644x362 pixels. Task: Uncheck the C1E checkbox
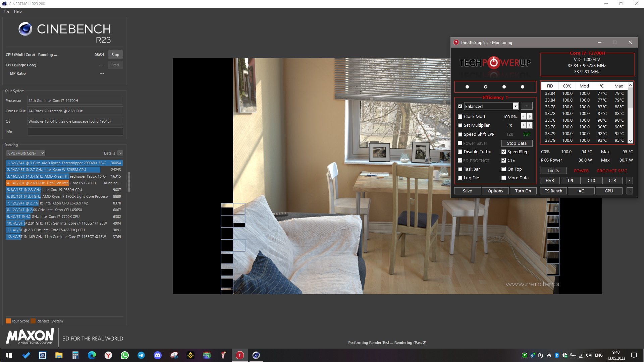[x=504, y=161]
